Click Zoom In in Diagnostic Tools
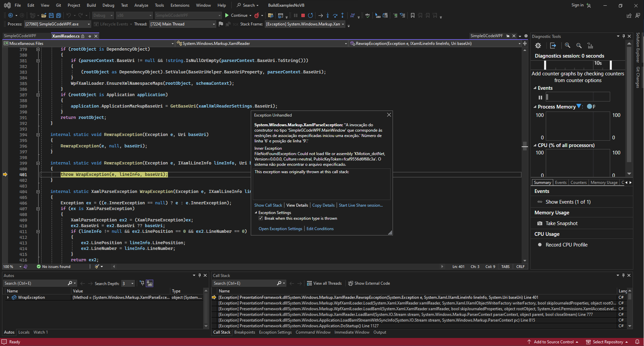Viewport: 644px width, 346px height. tap(567, 46)
